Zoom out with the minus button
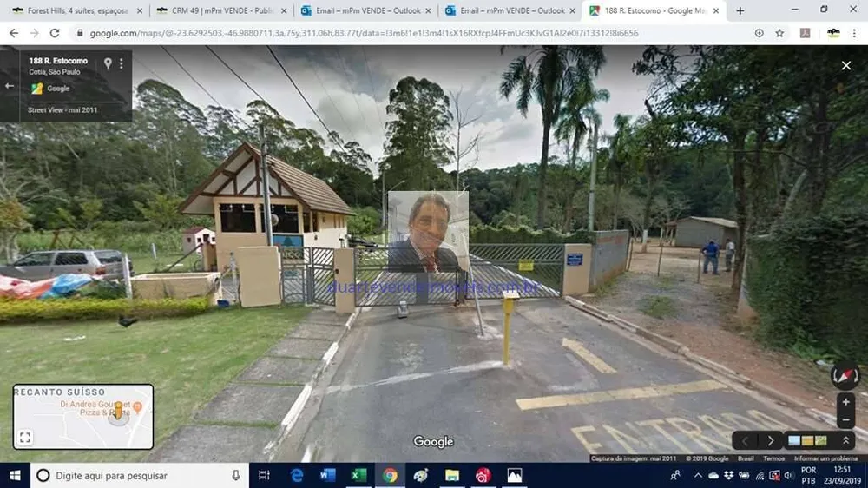This screenshot has width=868, height=488. click(x=845, y=420)
